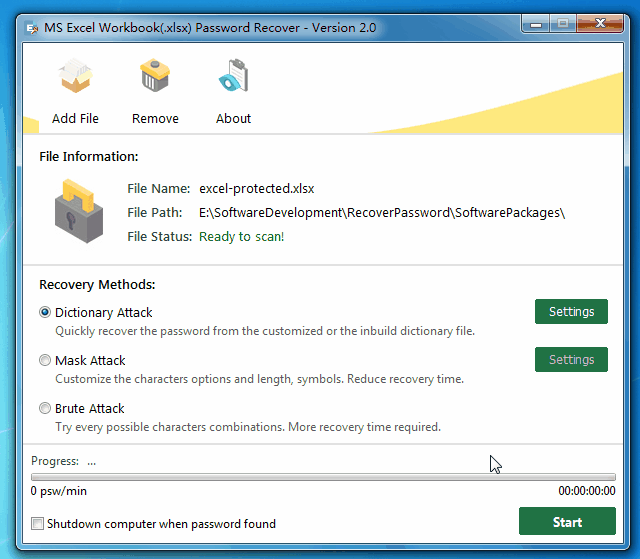640x559 pixels.
Task: Click the file path text
Action: (382, 213)
